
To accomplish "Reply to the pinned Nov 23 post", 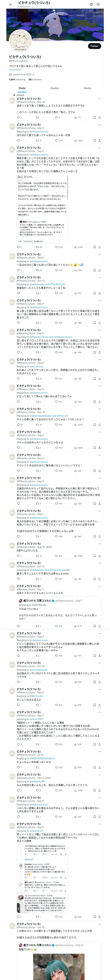I will pos(18,118).
